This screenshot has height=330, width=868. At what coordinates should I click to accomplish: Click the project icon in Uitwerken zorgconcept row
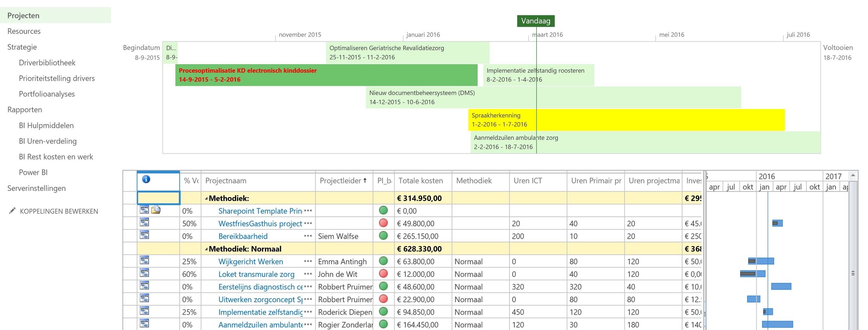[144, 298]
